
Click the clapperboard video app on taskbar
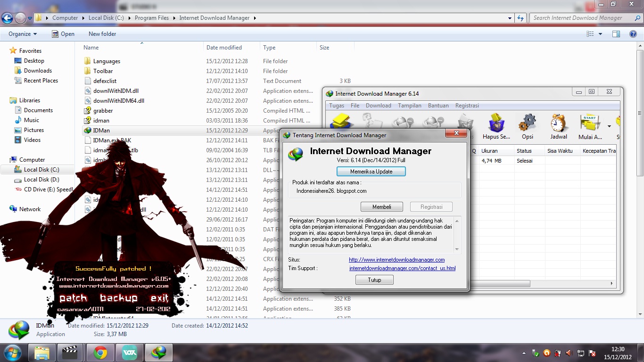coord(71,353)
